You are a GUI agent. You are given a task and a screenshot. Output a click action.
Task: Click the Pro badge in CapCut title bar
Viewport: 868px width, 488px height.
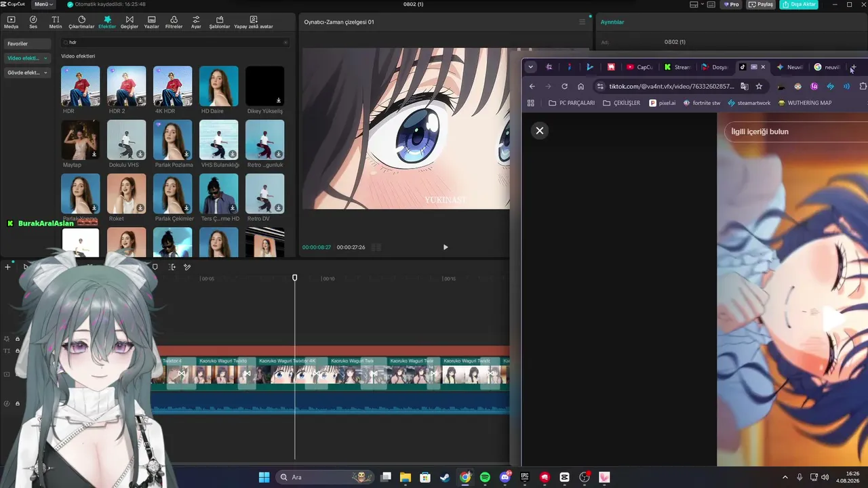tap(731, 4)
